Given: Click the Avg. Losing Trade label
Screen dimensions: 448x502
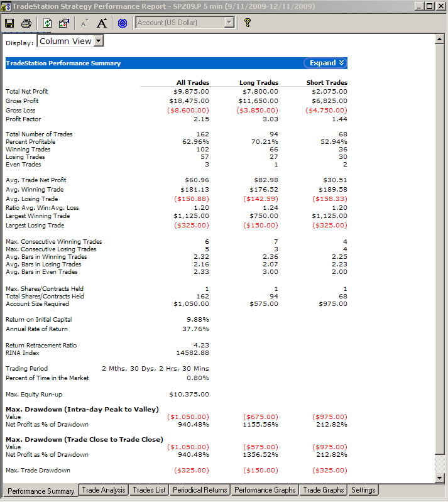Looking at the screenshot, I should (31, 199).
